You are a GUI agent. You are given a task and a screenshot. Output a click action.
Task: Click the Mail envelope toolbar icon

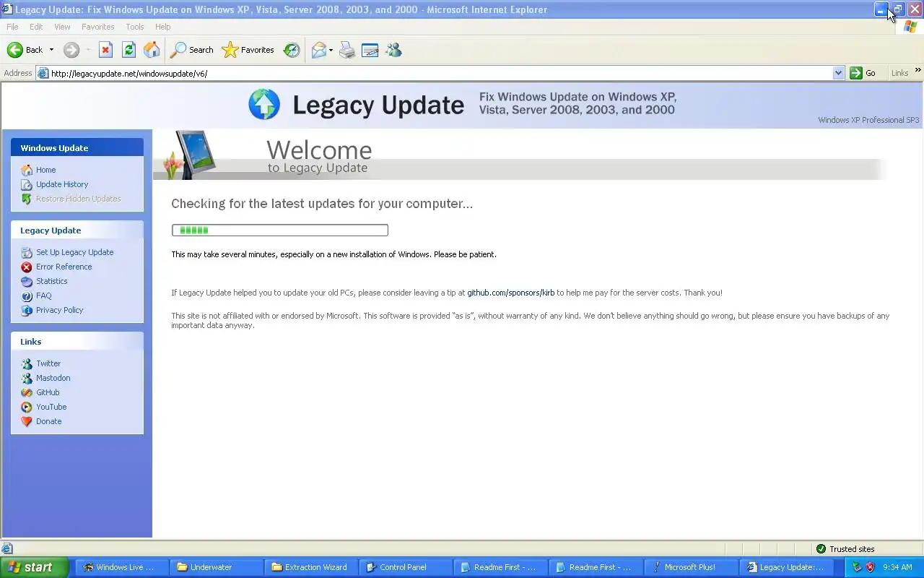coord(318,50)
